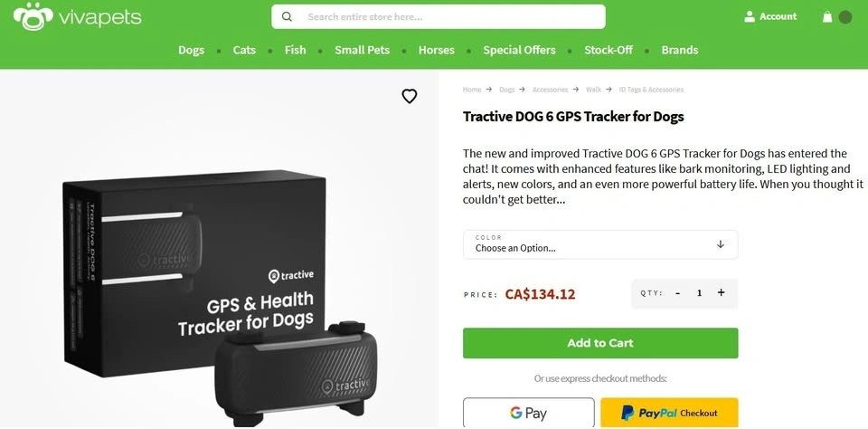The height and width of the screenshot is (429, 868).
Task: Follow the ID Tags & Accessories breadcrumb
Action: point(651,90)
